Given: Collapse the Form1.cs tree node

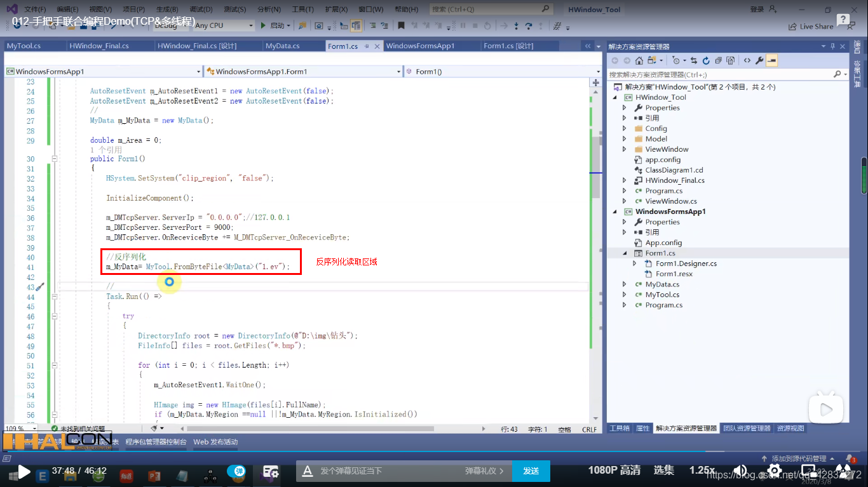Looking at the screenshot, I should pos(625,253).
